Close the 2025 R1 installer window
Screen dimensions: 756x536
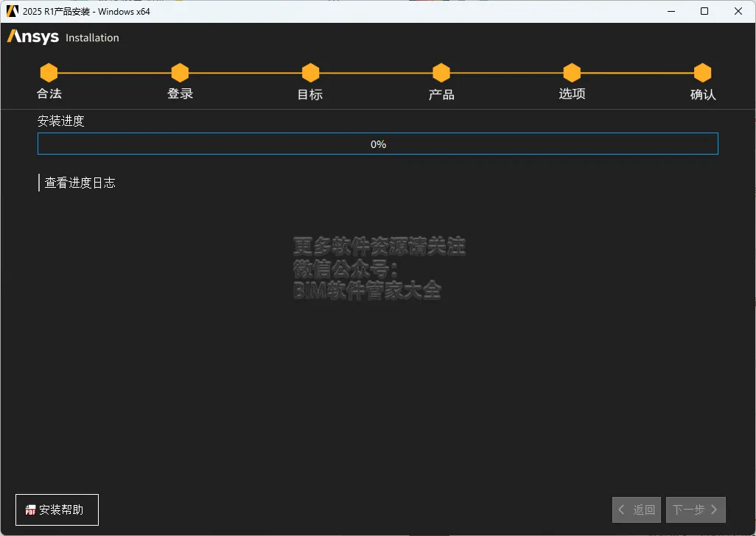click(738, 11)
